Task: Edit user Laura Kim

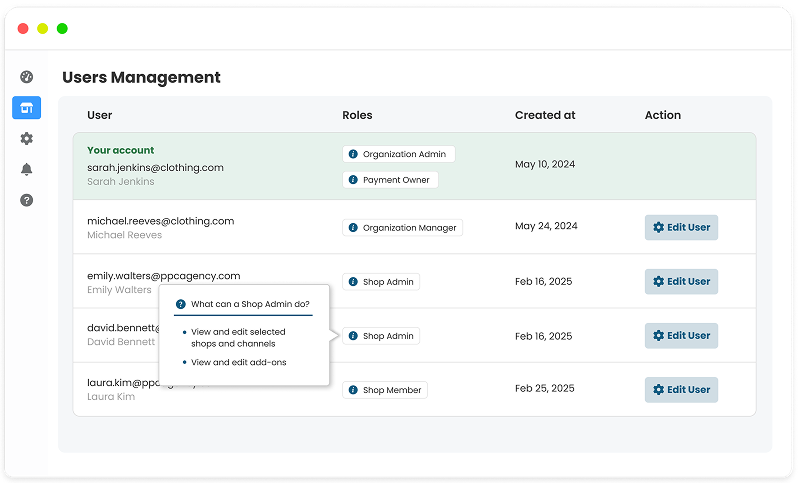Action: point(681,390)
